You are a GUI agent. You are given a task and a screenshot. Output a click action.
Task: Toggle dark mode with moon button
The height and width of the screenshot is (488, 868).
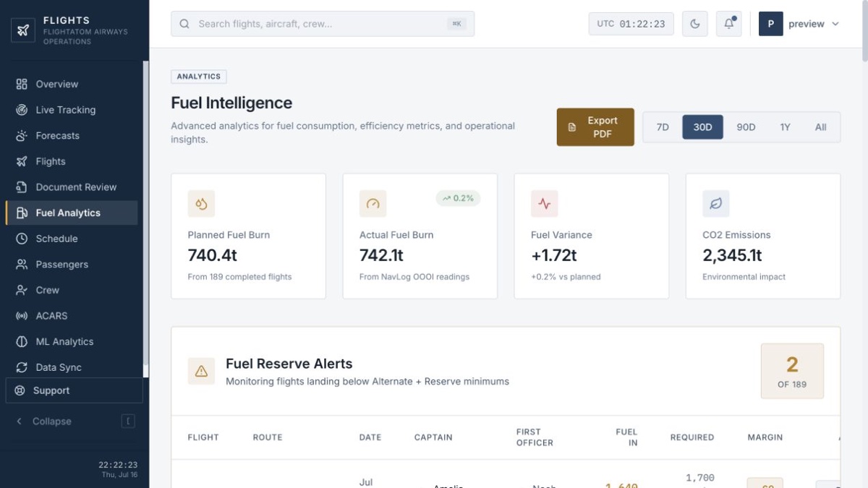(x=695, y=24)
